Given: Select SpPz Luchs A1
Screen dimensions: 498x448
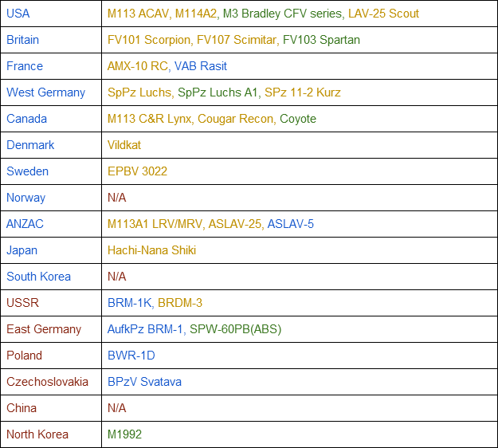Looking at the screenshot, I should (218, 92).
